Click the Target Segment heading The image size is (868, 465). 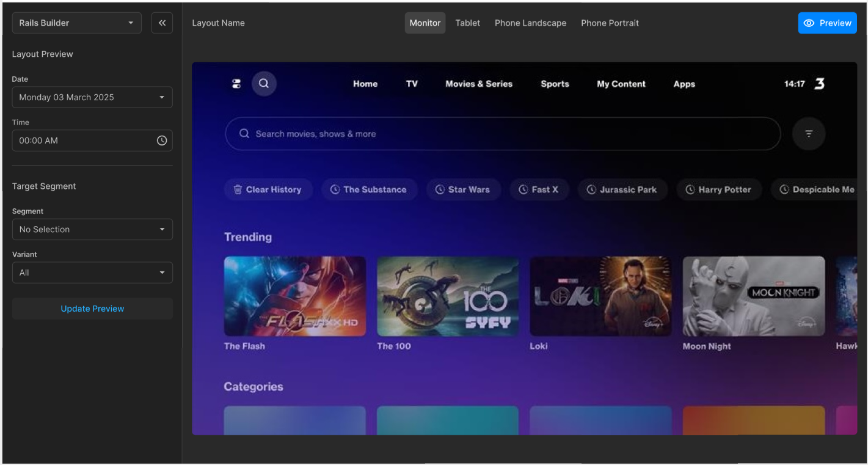44,186
